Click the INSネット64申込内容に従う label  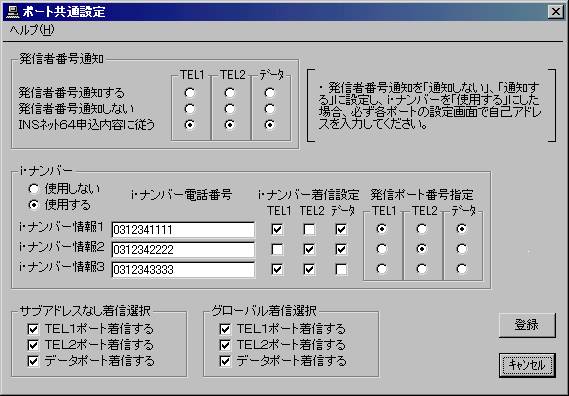87,125
